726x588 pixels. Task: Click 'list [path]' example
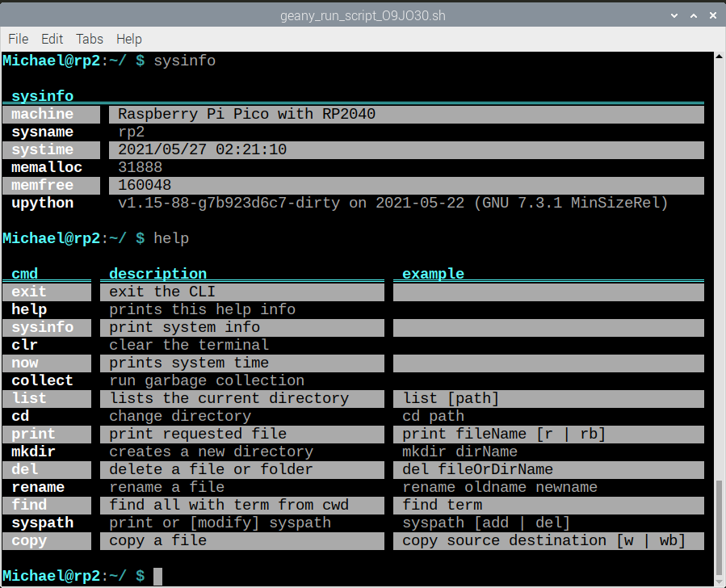pos(451,398)
